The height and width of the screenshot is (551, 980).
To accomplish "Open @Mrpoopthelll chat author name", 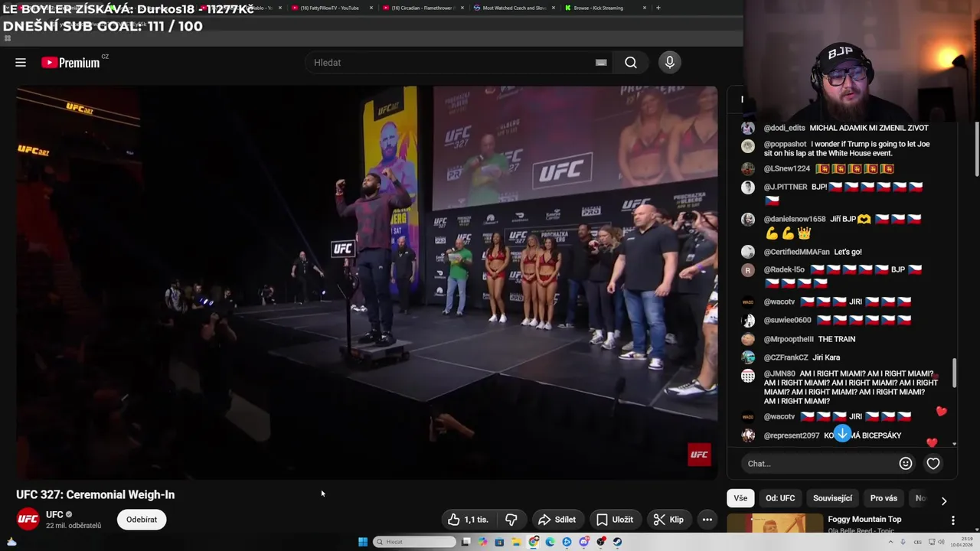I will coord(789,339).
